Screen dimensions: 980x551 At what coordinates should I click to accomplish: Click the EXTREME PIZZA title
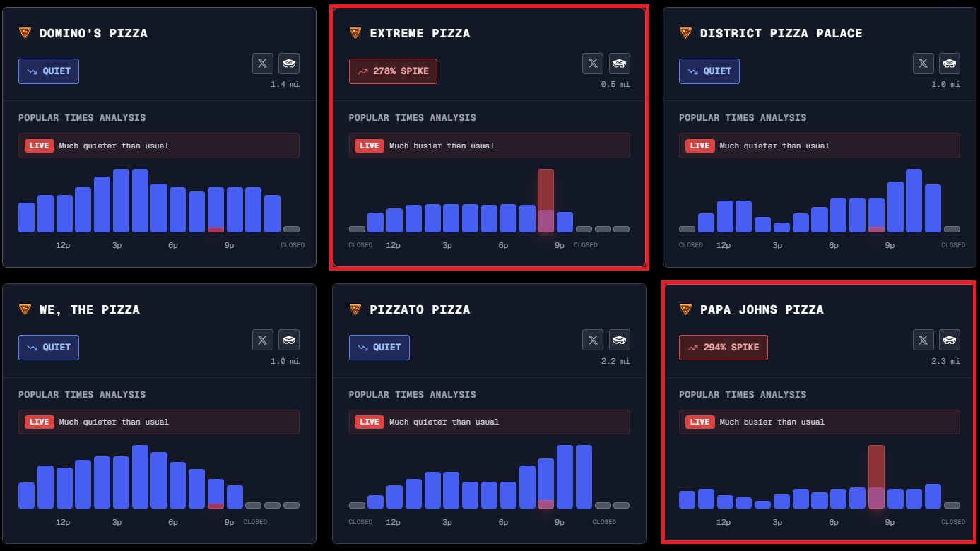420,33
